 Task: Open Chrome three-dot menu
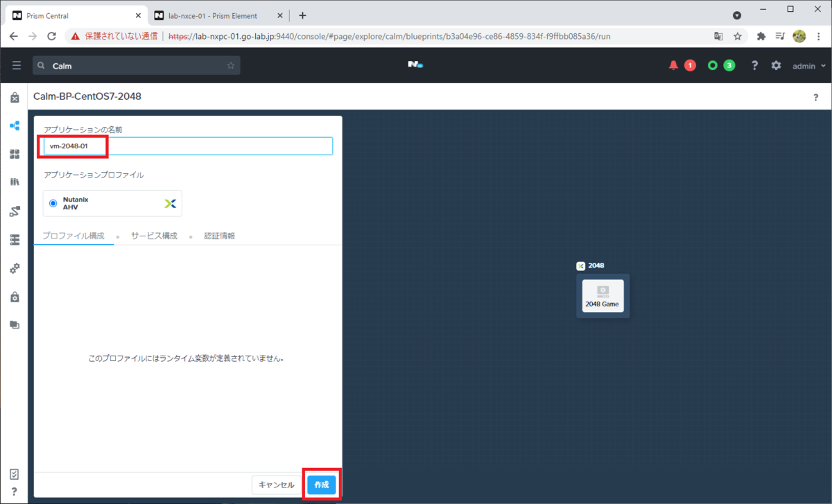pos(818,36)
